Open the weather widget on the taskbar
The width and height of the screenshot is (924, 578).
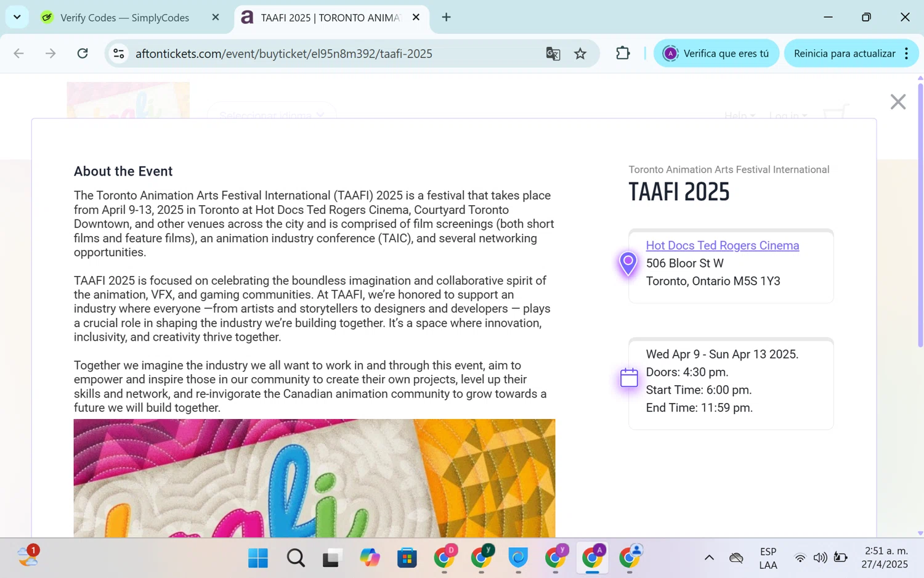click(x=28, y=556)
